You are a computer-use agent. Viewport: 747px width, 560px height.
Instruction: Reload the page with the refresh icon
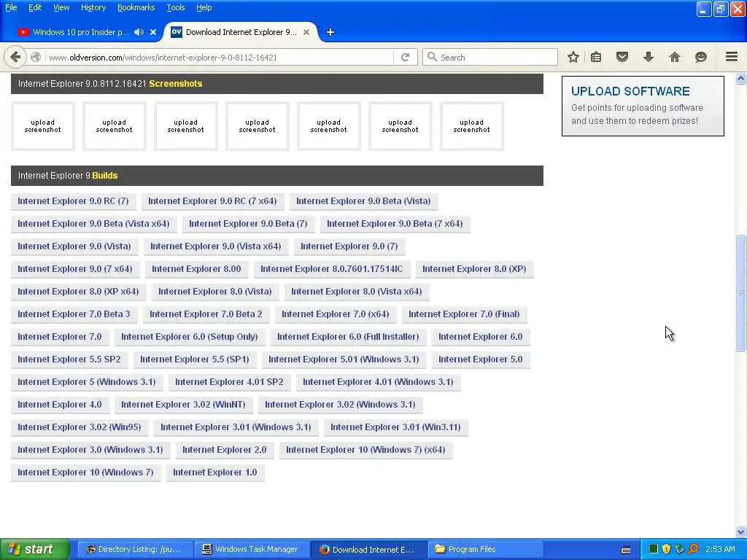[406, 57]
